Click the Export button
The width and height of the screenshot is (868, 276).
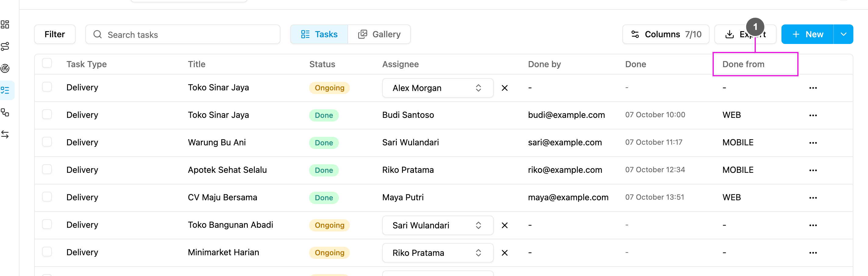click(745, 34)
